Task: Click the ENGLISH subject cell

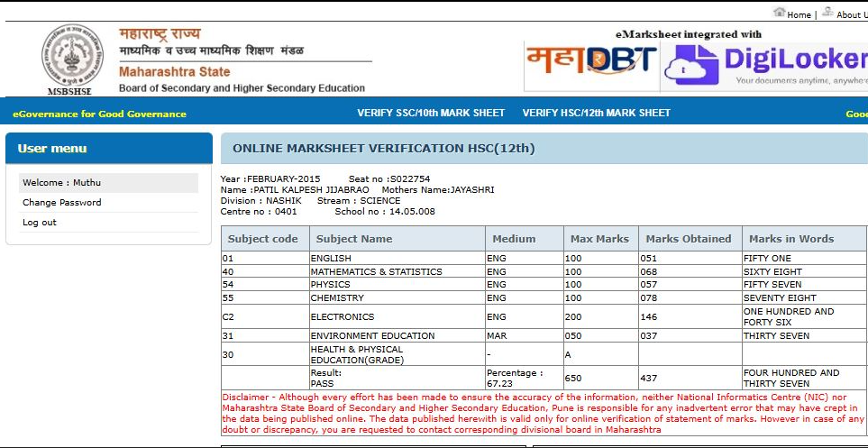Action: pos(397,258)
